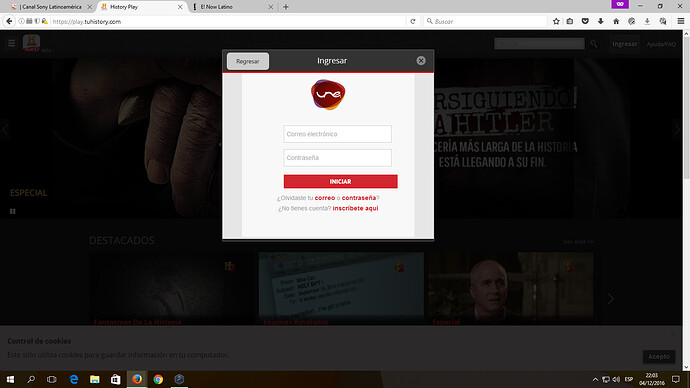The width and height of the screenshot is (690, 388).
Task: Open the Especial video thumbnail
Action: (511, 288)
